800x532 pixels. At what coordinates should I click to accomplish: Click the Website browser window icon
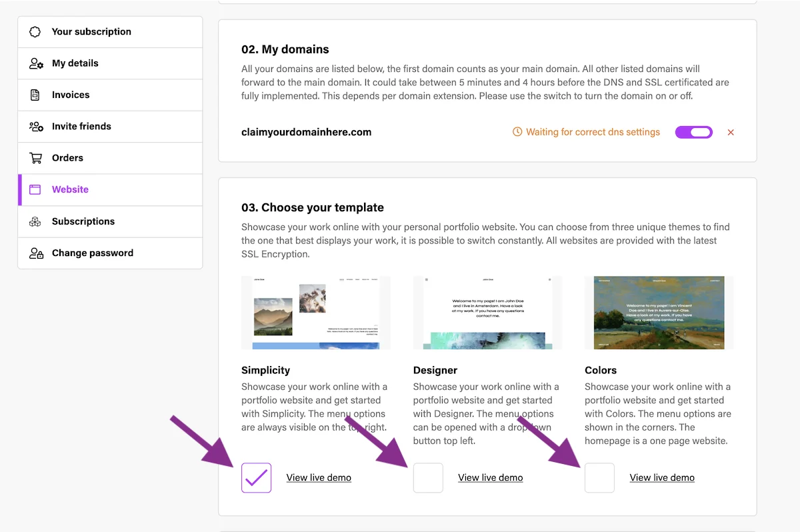coord(35,189)
